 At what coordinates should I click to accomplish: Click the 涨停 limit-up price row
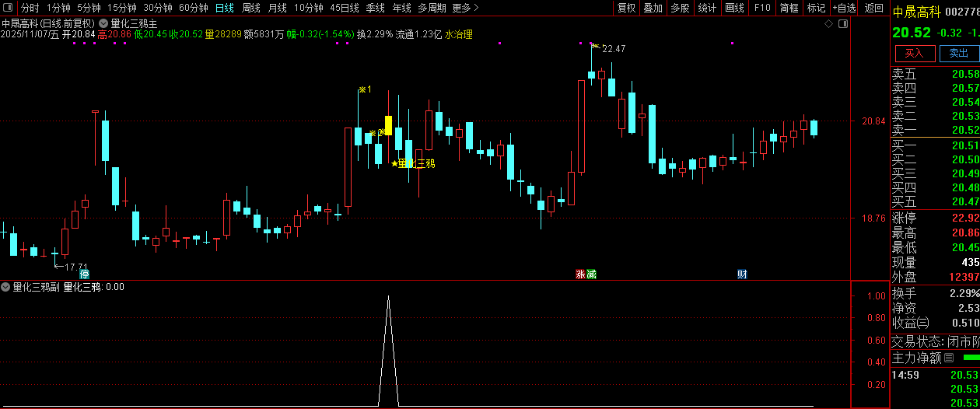tap(935, 218)
